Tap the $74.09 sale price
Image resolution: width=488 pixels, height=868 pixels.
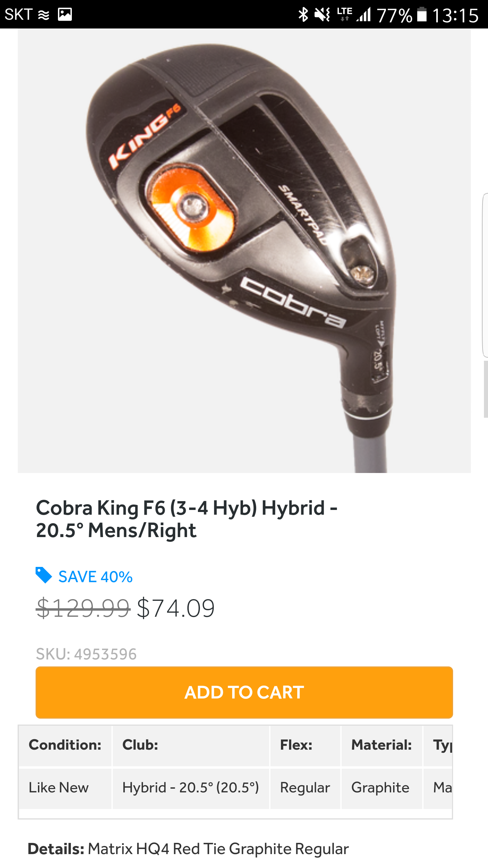176,608
